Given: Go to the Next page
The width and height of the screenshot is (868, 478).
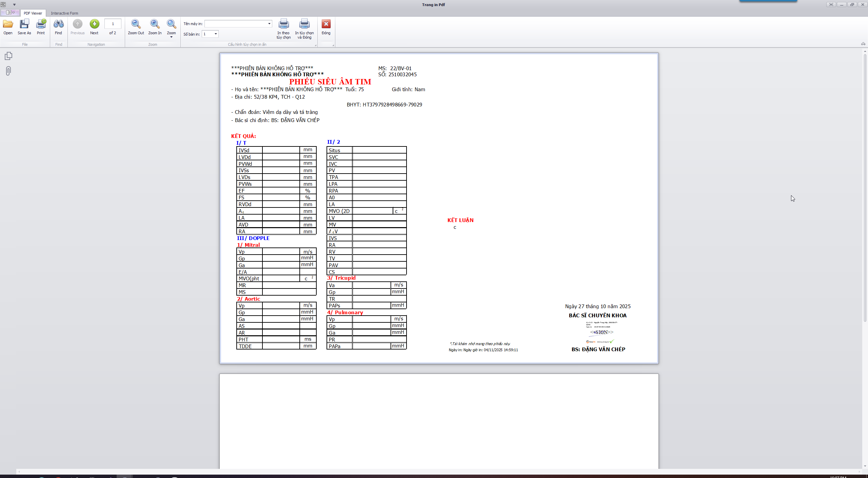Looking at the screenshot, I should point(94,24).
